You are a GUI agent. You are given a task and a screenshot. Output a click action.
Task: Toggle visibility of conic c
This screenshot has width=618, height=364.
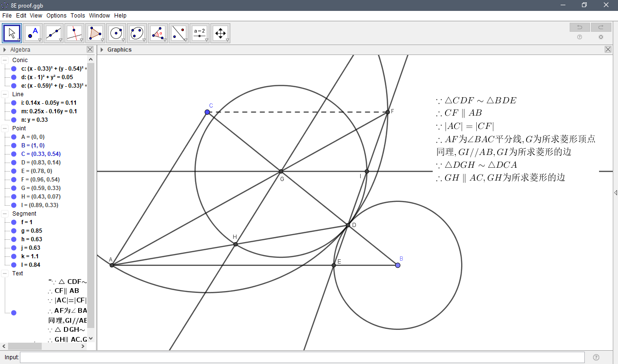[x=13, y=68]
